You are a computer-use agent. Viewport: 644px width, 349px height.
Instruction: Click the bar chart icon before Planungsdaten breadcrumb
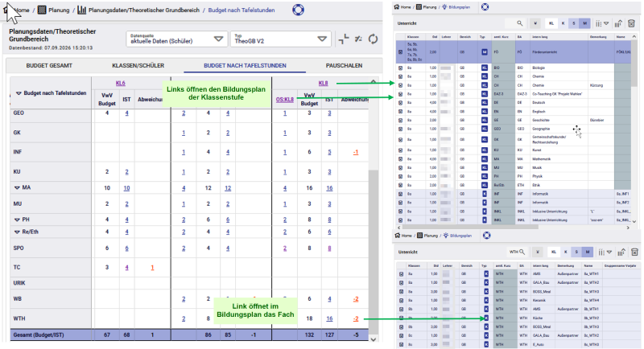82,10
